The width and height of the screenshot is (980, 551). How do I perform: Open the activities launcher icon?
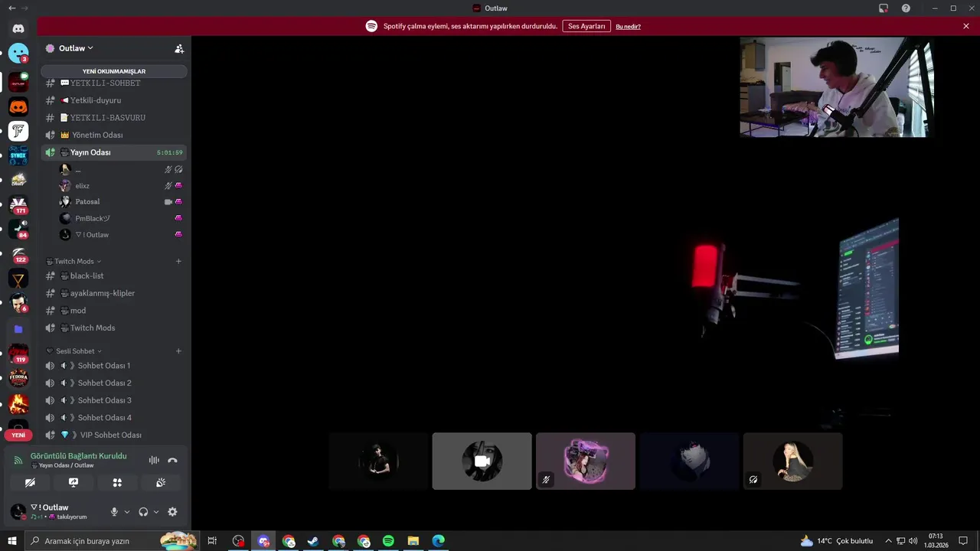coord(117,482)
